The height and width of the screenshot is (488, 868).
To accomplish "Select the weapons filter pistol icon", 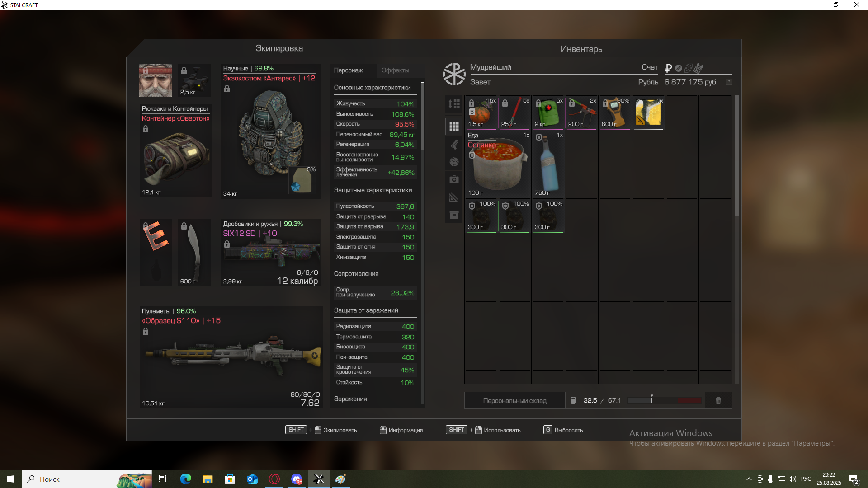I will coord(454,144).
